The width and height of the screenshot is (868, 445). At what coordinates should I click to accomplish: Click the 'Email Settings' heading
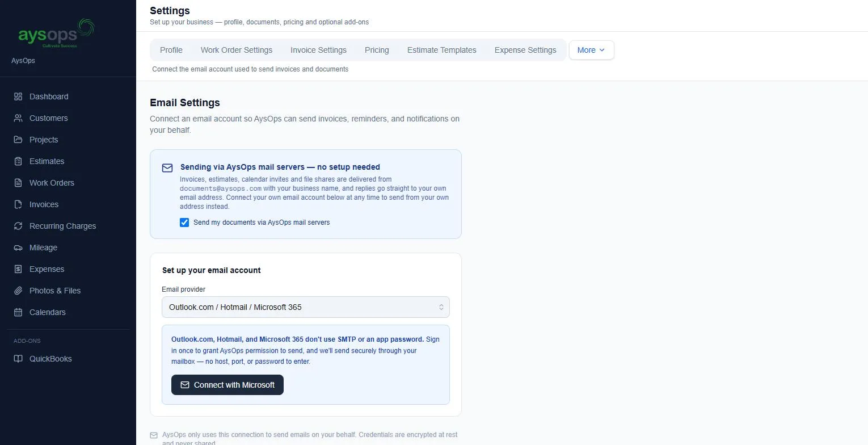[185, 103]
